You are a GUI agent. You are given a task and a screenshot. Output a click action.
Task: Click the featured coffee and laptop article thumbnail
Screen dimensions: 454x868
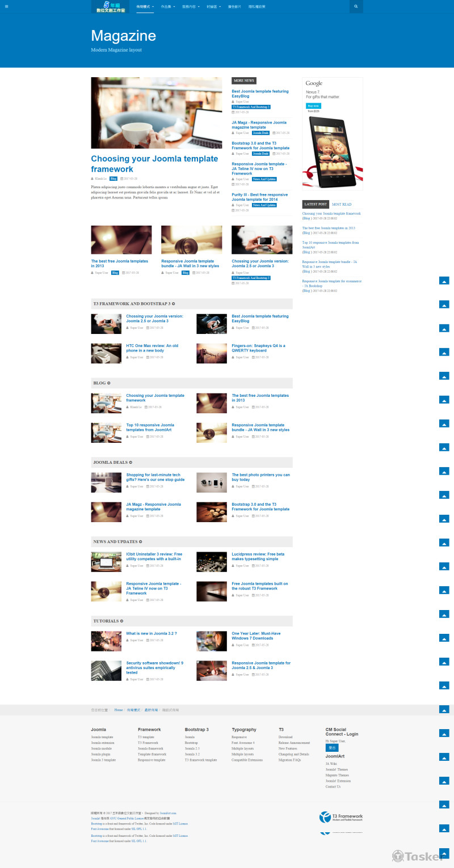click(156, 112)
